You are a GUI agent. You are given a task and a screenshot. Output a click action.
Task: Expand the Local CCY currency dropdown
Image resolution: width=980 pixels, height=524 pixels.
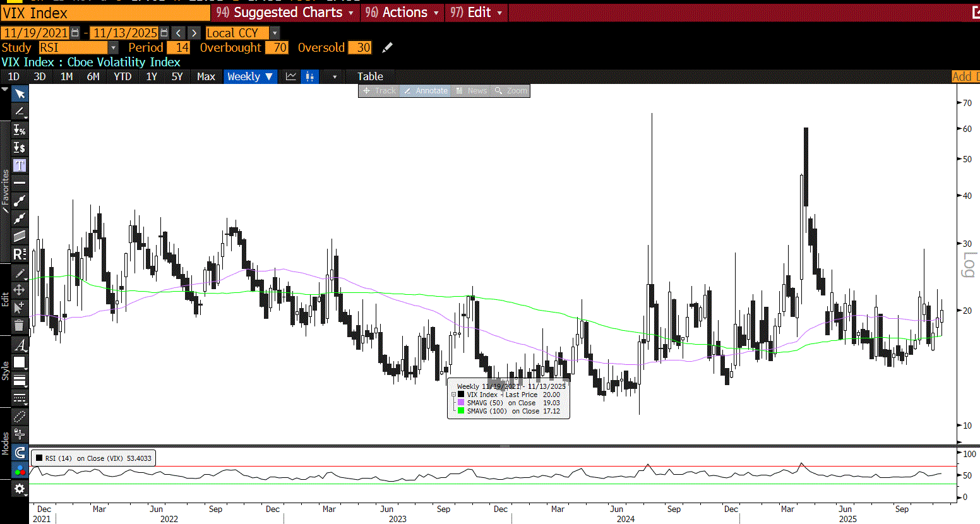[x=275, y=33]
